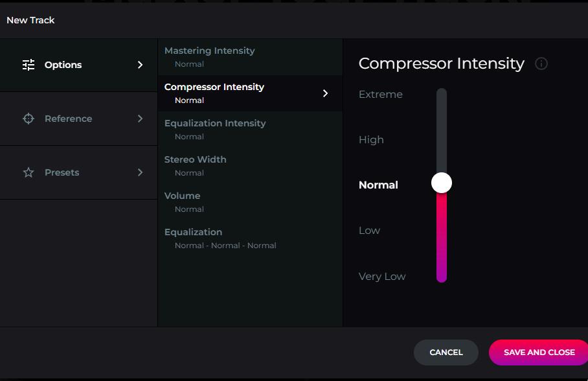Click chevron next to Compressor Intensity
The height and width of the screenshot is (381, 588).
click(325, 93)
